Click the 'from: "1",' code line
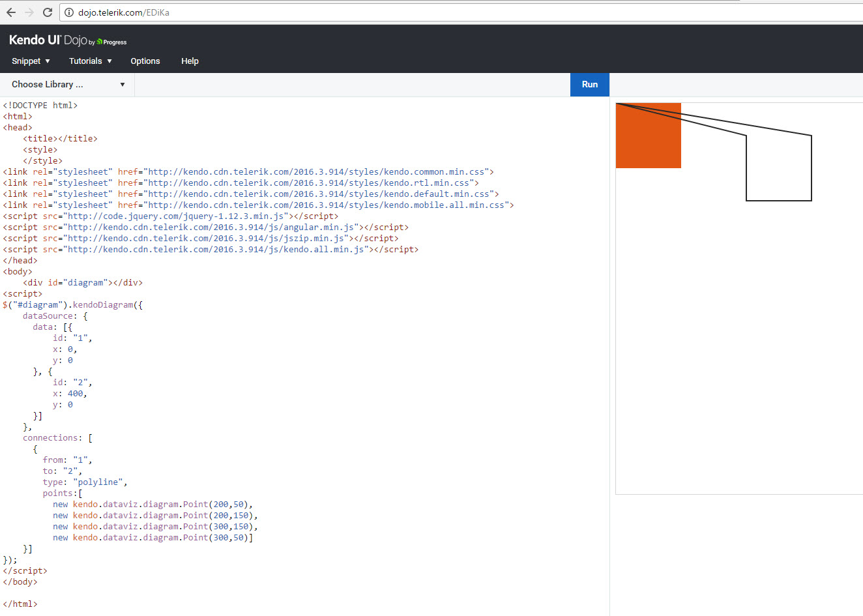The width and height of the screenshot is (863, 616). point(68,460)
